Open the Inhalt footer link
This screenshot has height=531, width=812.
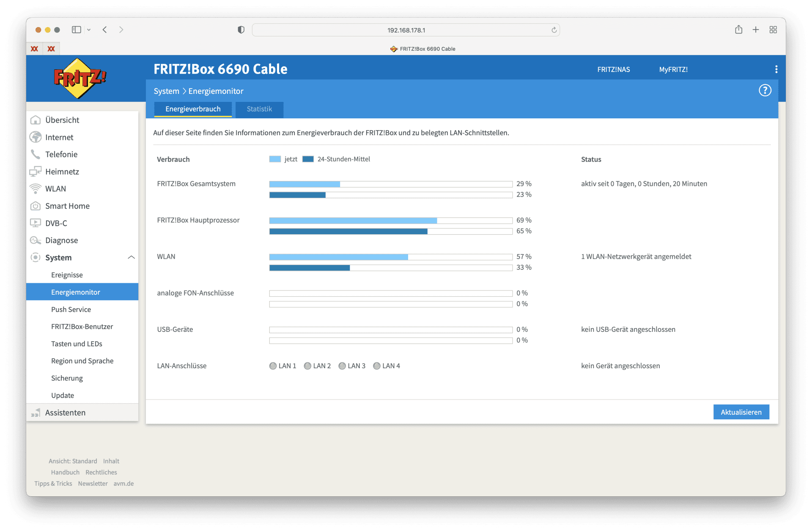(111, 461)
